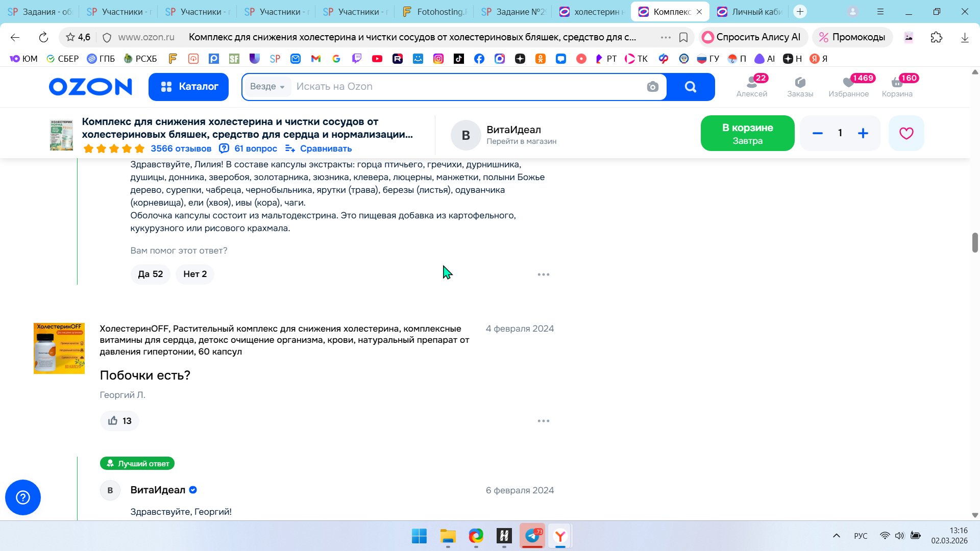
Task: Open three-dots menu for Побочки есть question
Action: [543, 421]
